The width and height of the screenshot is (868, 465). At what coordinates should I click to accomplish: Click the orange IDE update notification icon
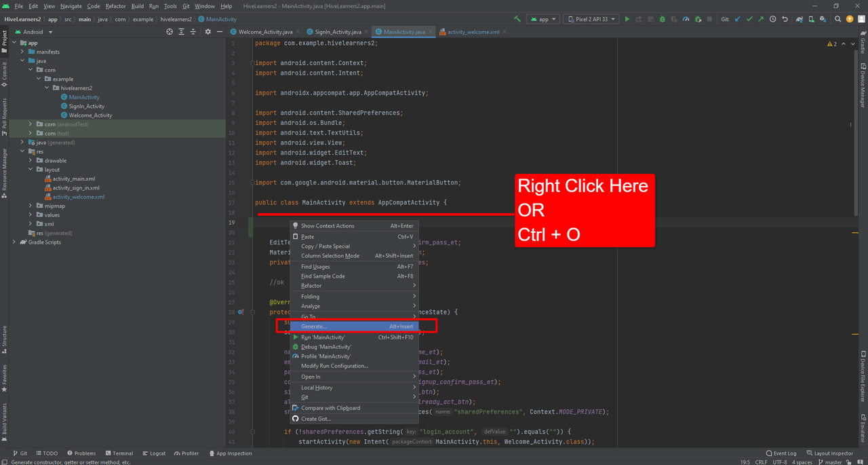pos(850,19)
